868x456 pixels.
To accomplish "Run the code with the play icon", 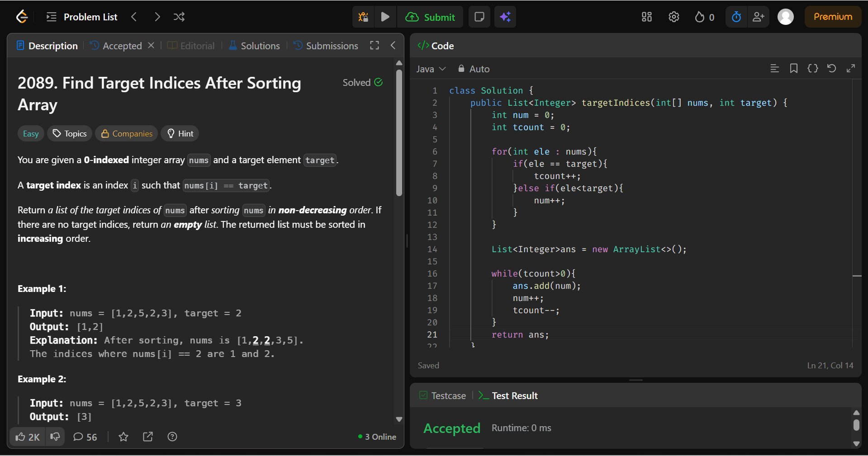I will 385,17.
